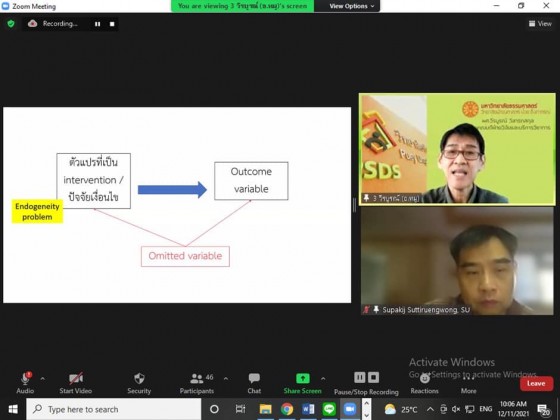Open the View Options dropdown
Viewport: 560px width, 420px height.
(x=352, y=6)
